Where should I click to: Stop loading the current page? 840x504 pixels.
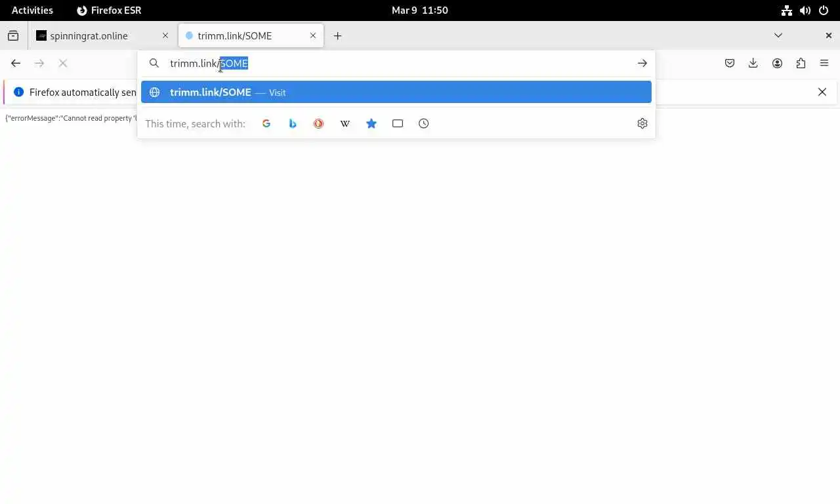click(x=63, y=63)
